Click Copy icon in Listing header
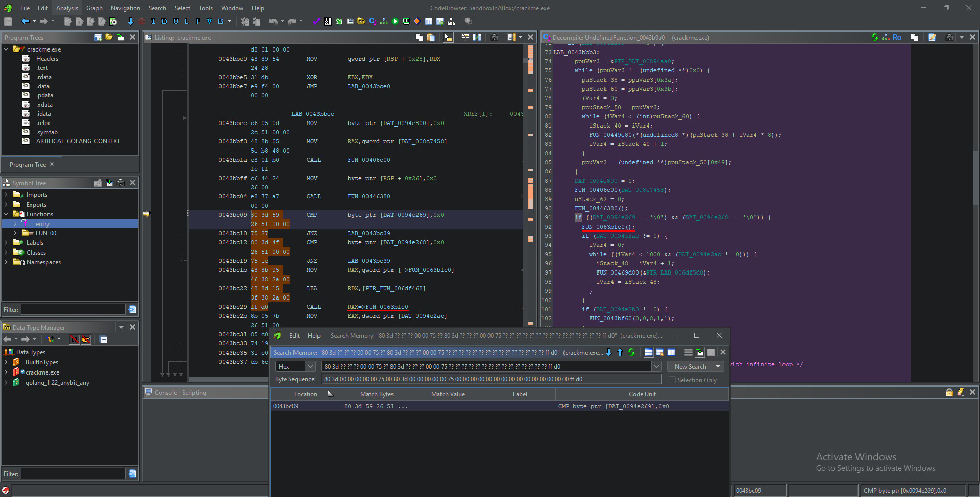Screen dimensions: 980x497 pos(420,37)
